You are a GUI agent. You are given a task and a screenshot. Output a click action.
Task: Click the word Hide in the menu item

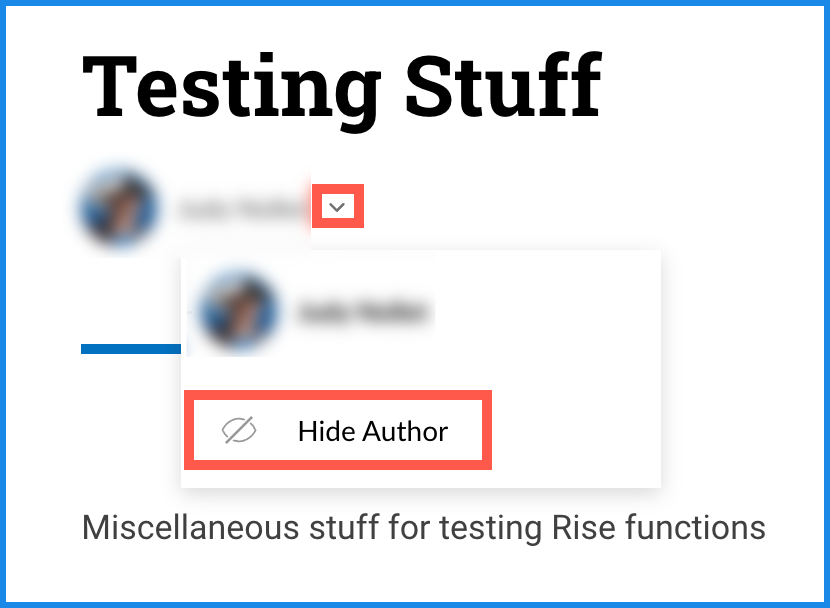320,432
